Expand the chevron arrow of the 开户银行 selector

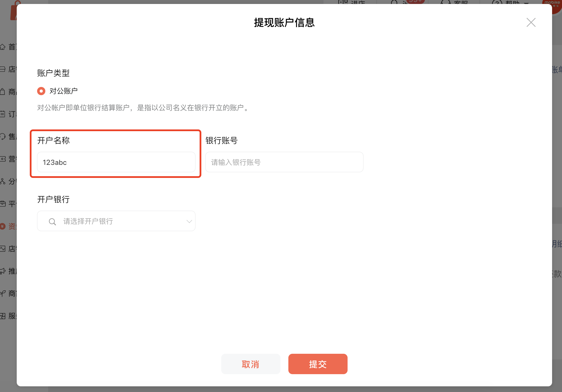[x=189, y=221]
